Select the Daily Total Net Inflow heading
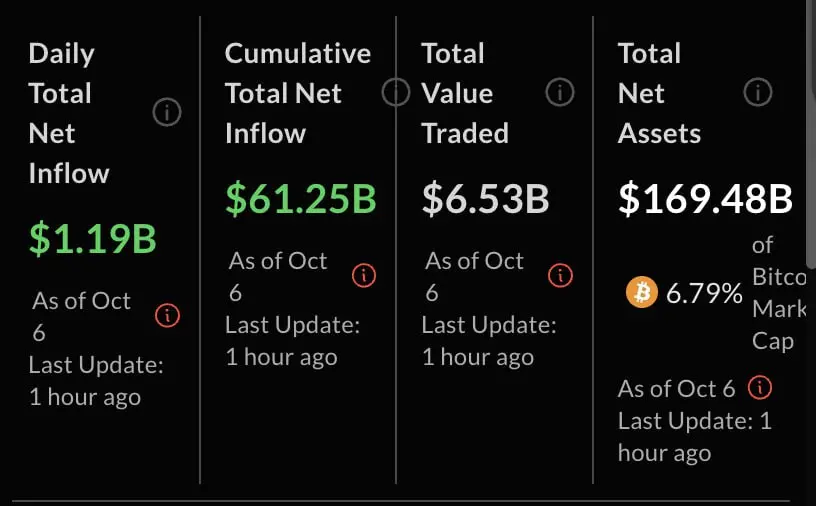Viewport: 816px width, 506px height. coord(69,113)
